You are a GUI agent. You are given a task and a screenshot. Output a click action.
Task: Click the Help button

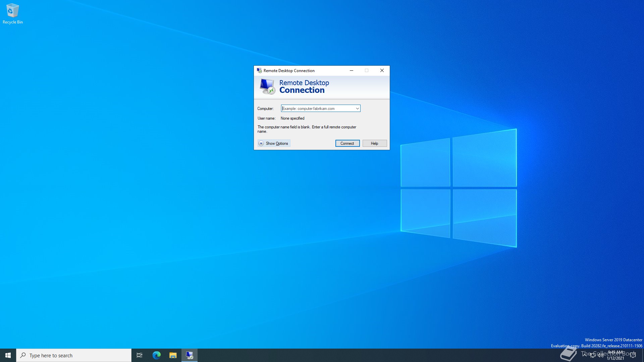(374, 143)
